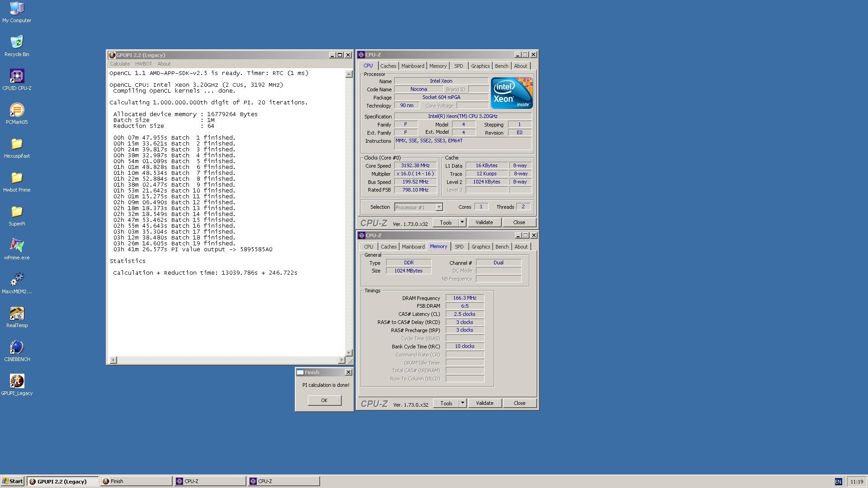This screenshot has height=488, width=868.
Task: Click the Intel Xeon inside logo
Action: coord(512,93)
